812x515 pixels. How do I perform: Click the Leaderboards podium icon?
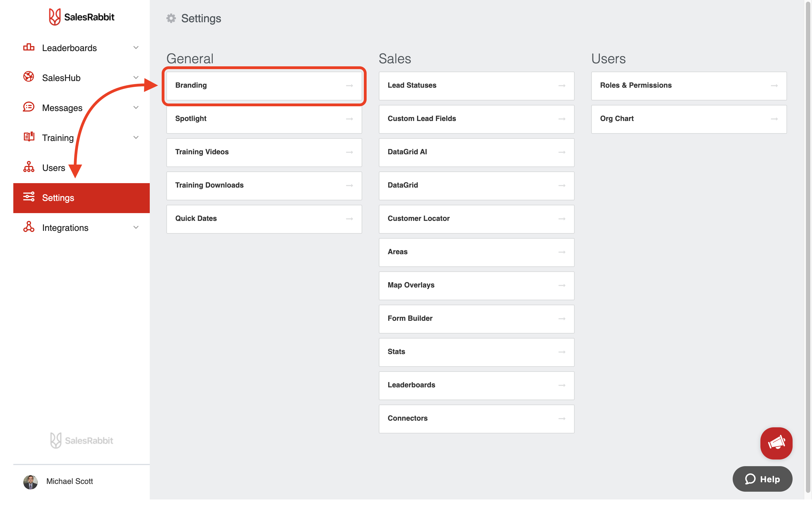click(29, 47)
